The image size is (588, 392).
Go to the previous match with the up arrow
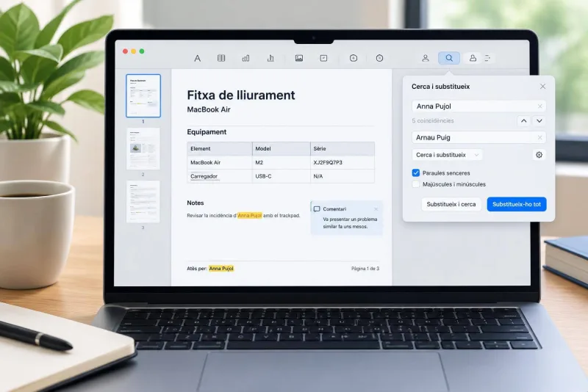(x=523, y=121)
